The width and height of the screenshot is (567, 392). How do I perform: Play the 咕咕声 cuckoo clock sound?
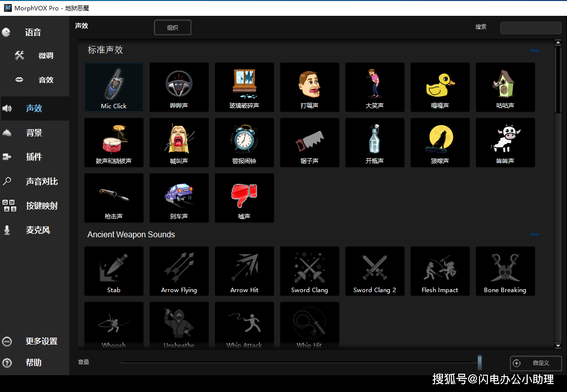(x=505, y=87)
